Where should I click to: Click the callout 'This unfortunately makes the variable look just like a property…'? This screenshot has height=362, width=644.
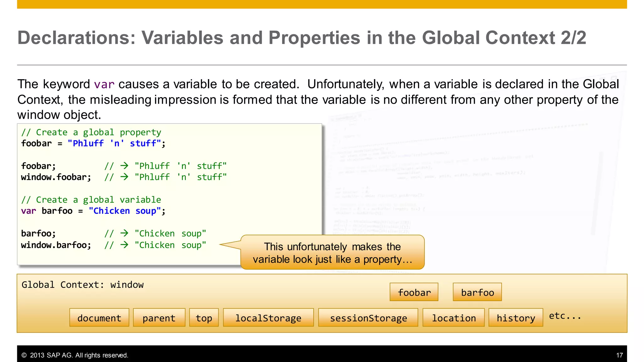click(332, 252)
